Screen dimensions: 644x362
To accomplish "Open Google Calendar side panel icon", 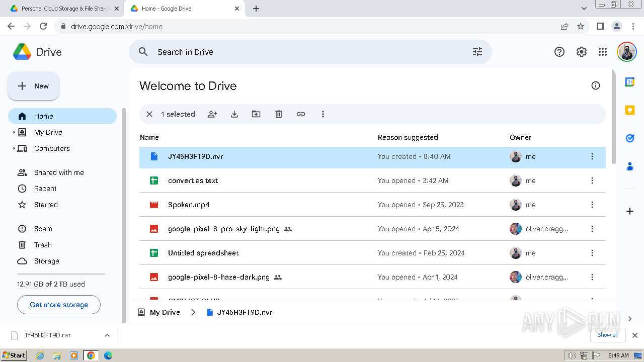I will (630, 82).
